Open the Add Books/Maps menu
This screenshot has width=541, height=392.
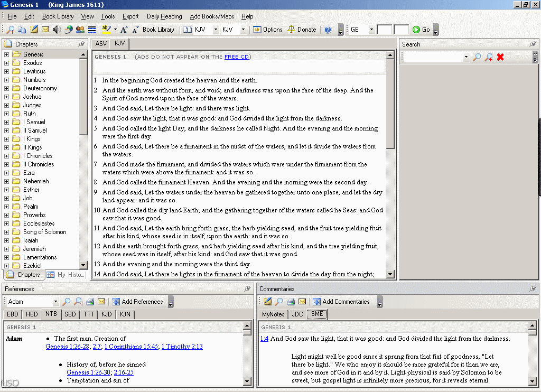pos(212,16)
